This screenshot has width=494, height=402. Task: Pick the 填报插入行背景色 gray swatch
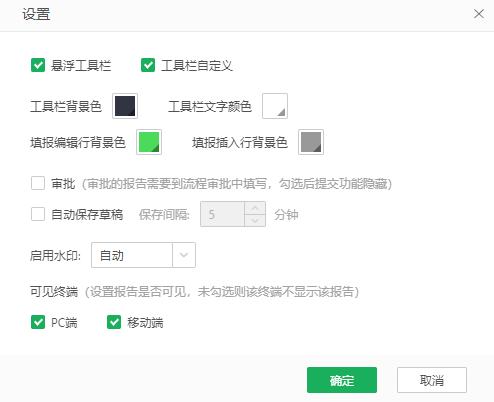[311, 142]
